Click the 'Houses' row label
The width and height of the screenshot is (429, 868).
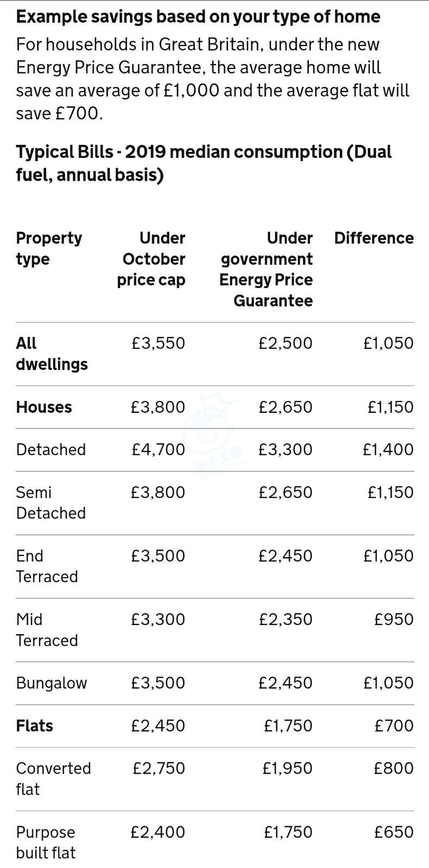pyautogui.click(x=44, y=407)
